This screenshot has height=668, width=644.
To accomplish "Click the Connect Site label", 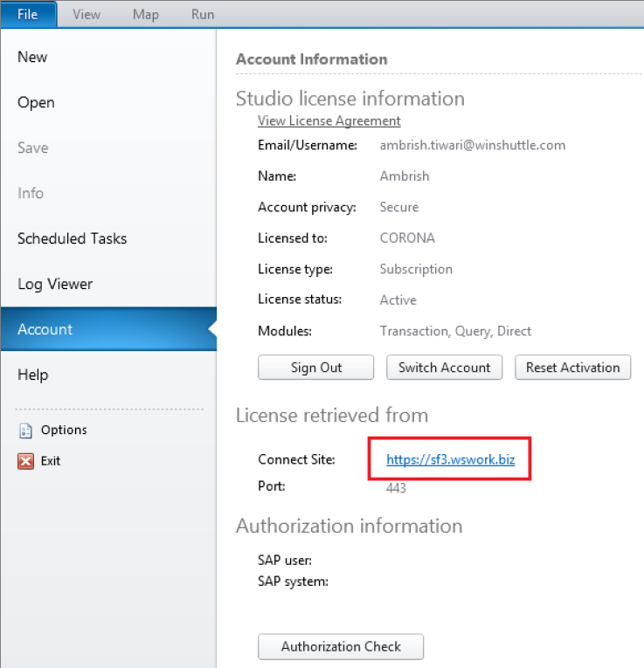I will tap(296, 459).
